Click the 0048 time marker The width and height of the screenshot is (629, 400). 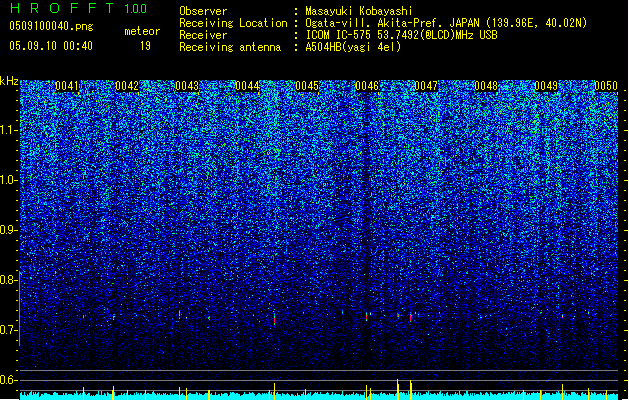tap(486, 86)
